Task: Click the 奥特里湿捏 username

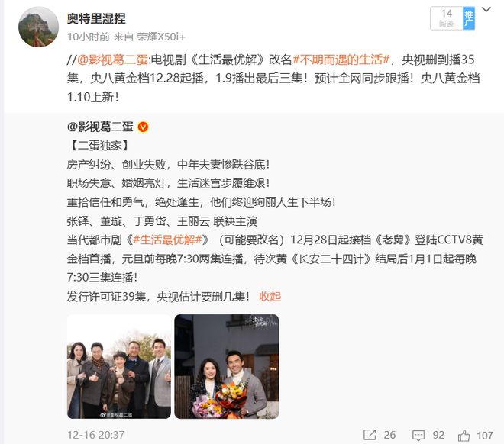Action: click(x=96, y=18)
